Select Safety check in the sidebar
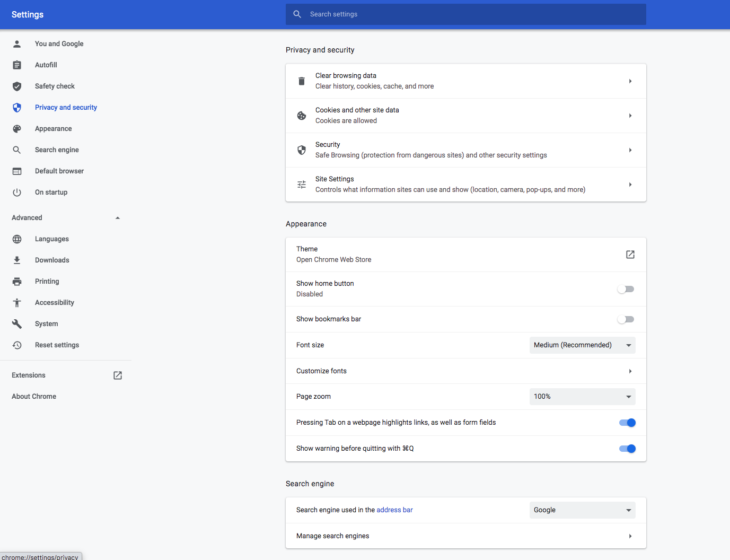The image size is (730, 560). click(x=55, y=86)
